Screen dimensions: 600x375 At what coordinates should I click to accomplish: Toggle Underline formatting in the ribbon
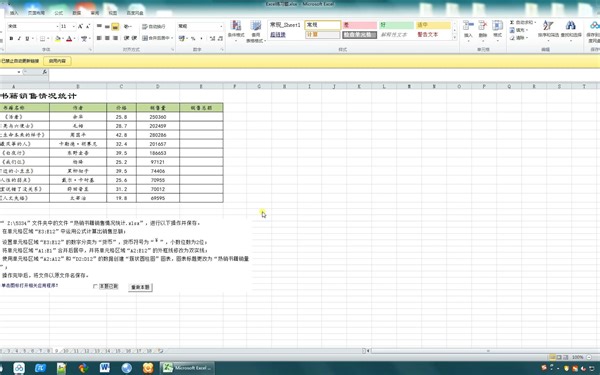click(27, 39)
